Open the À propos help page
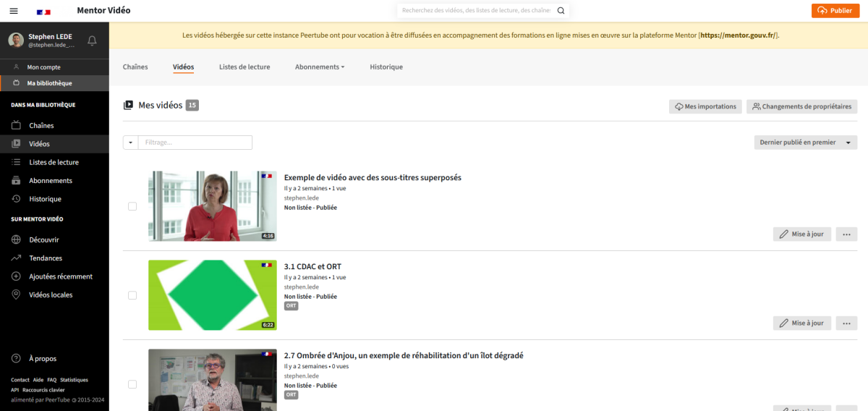868x411 pixels. (x=43, y=358)
